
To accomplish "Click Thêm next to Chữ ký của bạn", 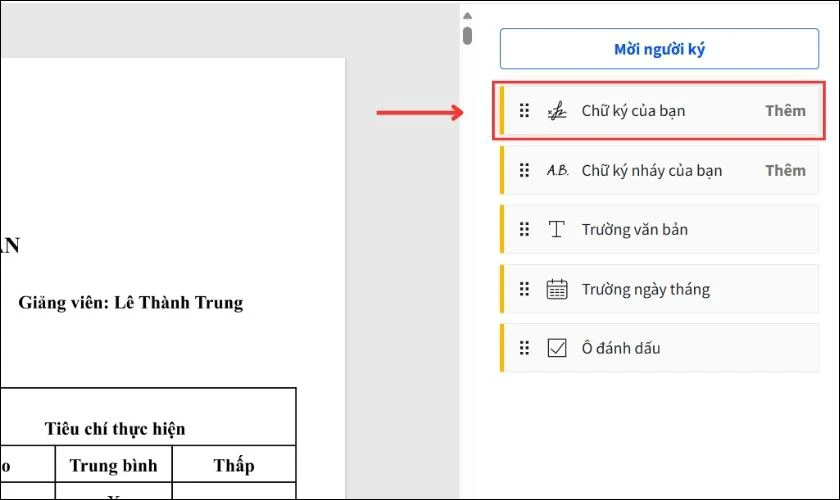I will coord(785,111).
